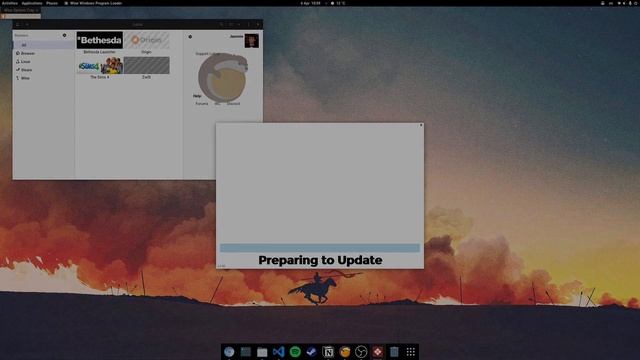Launch OBS Studio from the dock
640x360 pixels.
point(361,351)
